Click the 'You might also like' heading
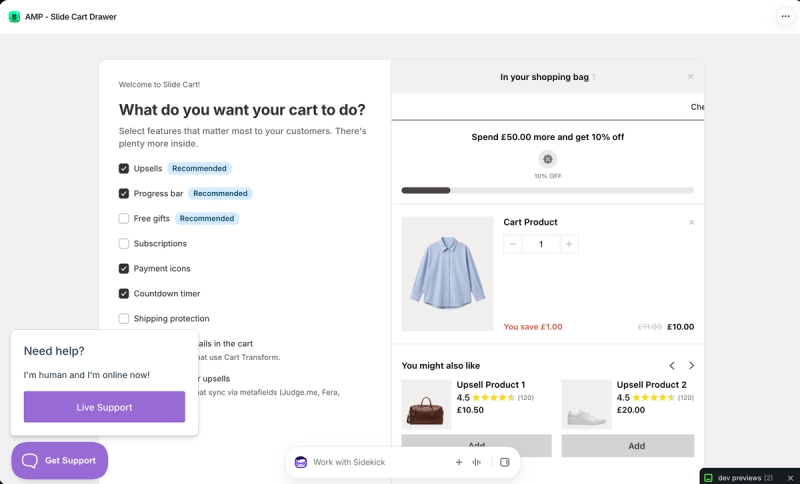The height and width of the screenshot is (484, 800). 441,366
